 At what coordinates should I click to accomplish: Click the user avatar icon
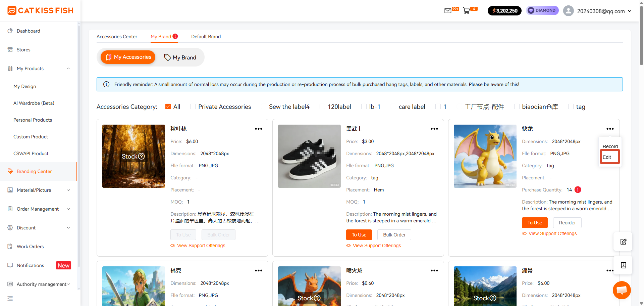[568, 11]
